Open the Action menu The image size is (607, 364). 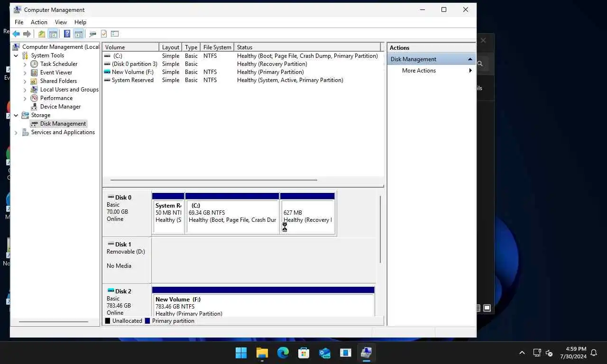pyautogui.click(x=39, y=22)
